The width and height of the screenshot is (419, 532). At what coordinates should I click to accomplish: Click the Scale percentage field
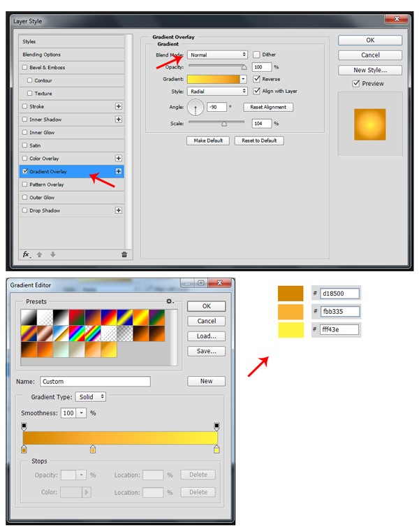[262, 124]
